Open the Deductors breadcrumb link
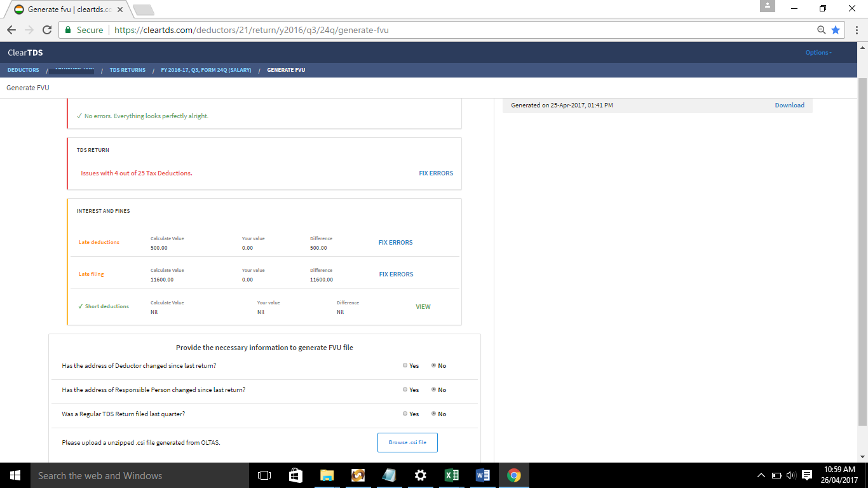Viewport: 868px width, 488px height. [23, 70]
